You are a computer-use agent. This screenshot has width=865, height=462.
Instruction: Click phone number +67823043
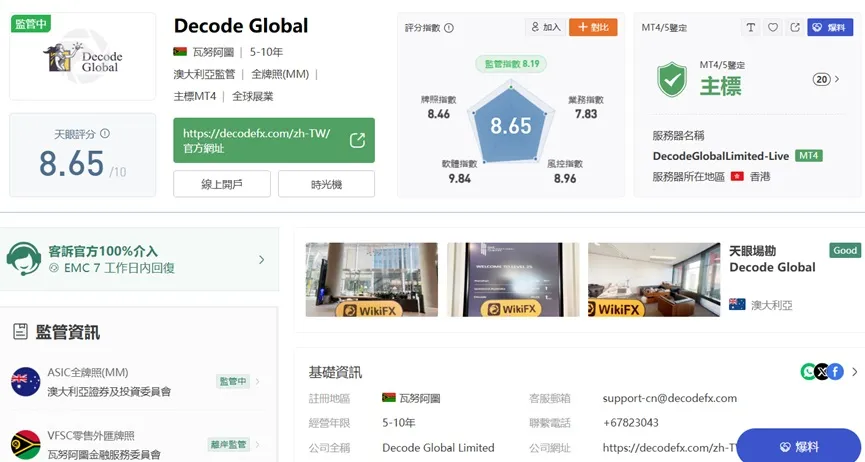631,423
